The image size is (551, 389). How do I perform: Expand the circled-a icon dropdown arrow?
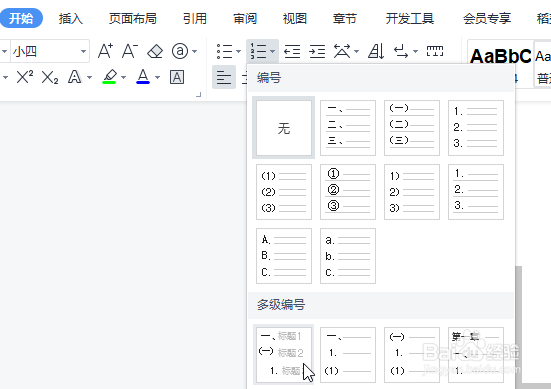tap(195, 52)
